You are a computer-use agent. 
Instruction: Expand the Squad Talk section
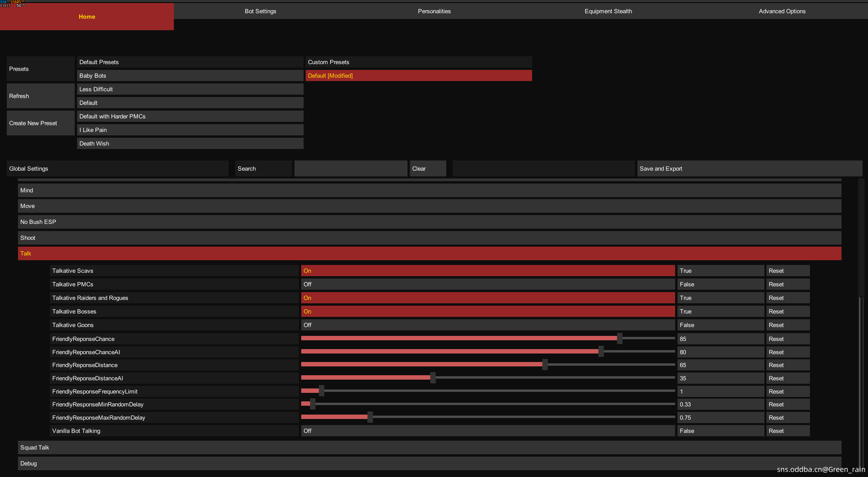[x=429, y=447]
